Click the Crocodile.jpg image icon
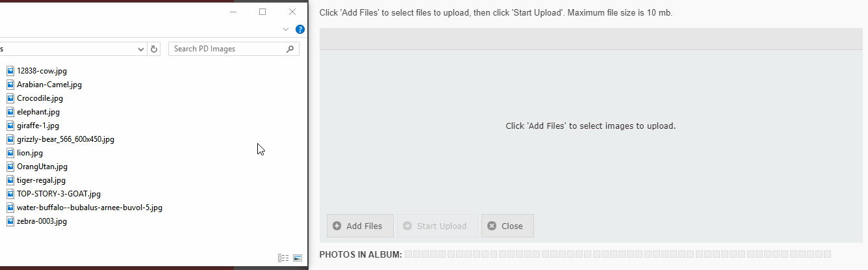Image resolution: width=868 pixels, height=270 pixels. [10, 98]
